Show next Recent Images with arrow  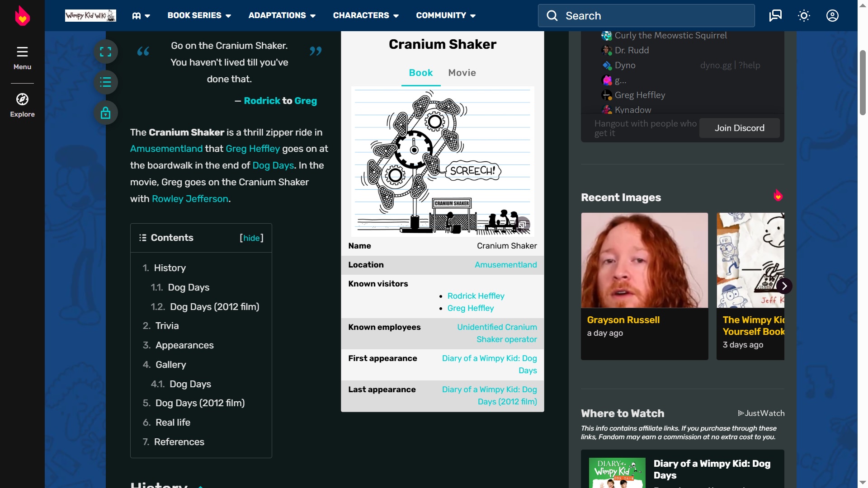[x=784, y=286]
